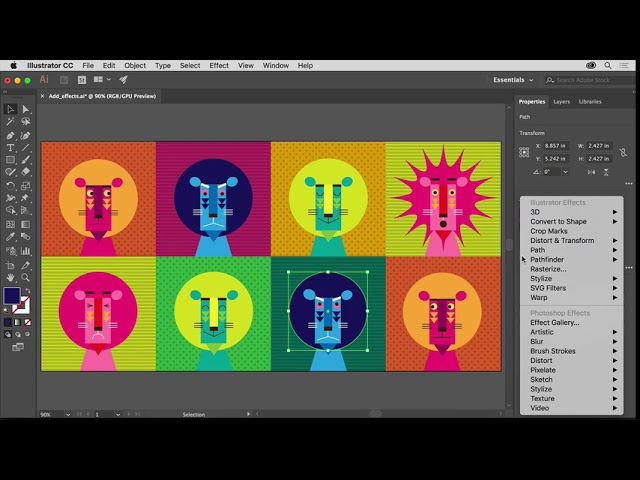Click the reference point grid icon
Screen dimensions: 640x480
coord(524,152)
